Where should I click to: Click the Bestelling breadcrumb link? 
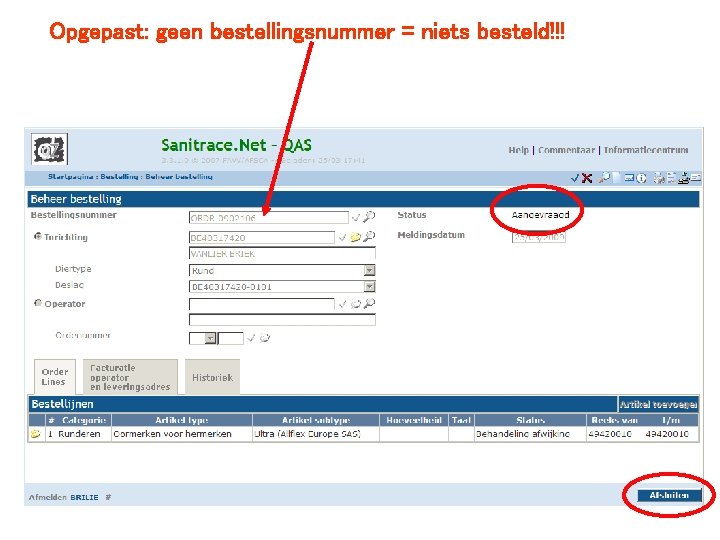pos(119,176)
